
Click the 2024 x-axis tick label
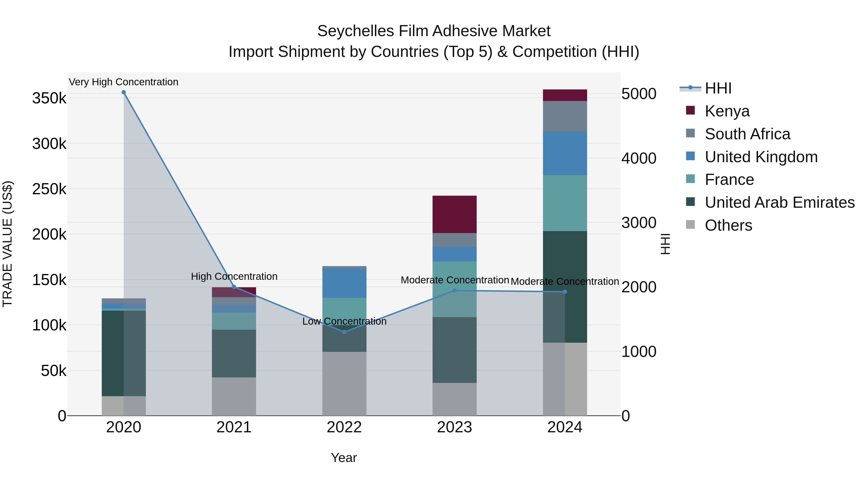[x=565, y=427]
